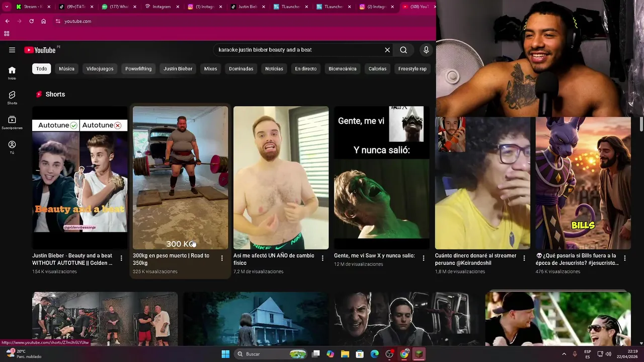Open the Tú profile section
644x362 pixels.
pyautogui.click(x=12, y=147)
